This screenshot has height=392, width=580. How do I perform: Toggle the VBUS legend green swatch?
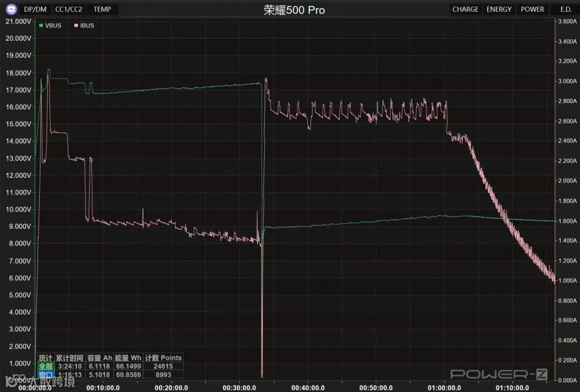tap(41, 26)
